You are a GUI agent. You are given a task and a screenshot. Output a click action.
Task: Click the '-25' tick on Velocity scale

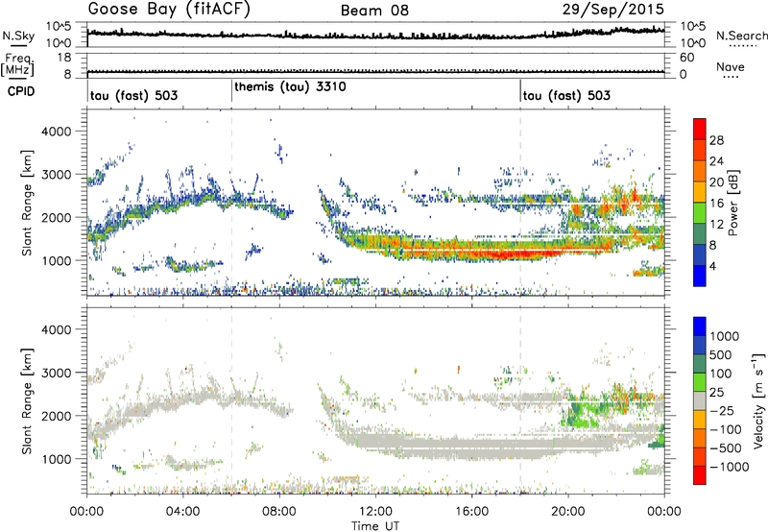point(722,410)
